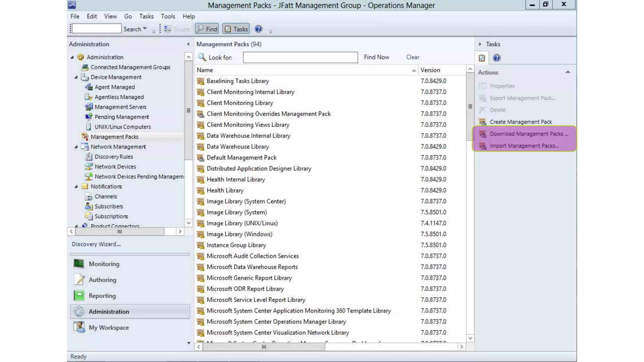
Task: Click Download Management Packs link
Action: pos(529,134)
